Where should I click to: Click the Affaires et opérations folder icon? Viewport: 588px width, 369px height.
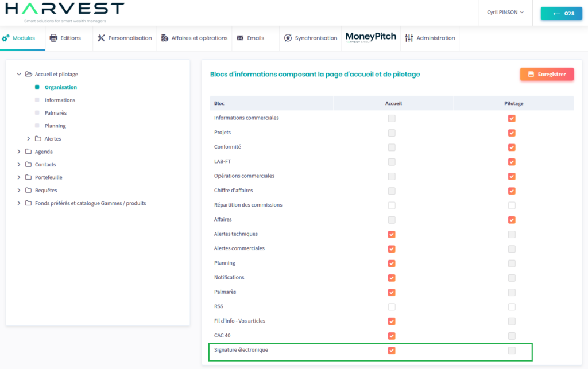click(164, 38)
